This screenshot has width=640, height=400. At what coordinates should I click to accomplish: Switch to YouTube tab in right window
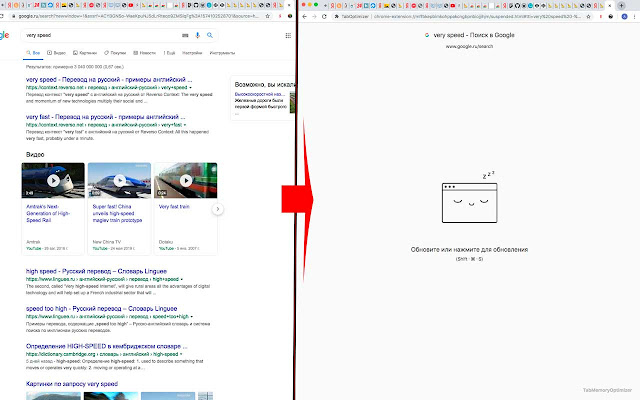[453, 5]
